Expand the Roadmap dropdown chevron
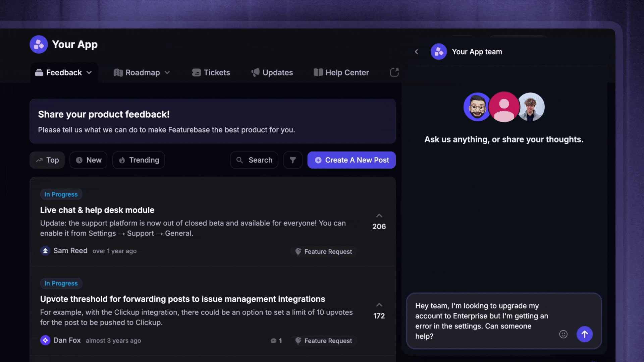Viewport: 644px width, 362px height. pos(167,72)
